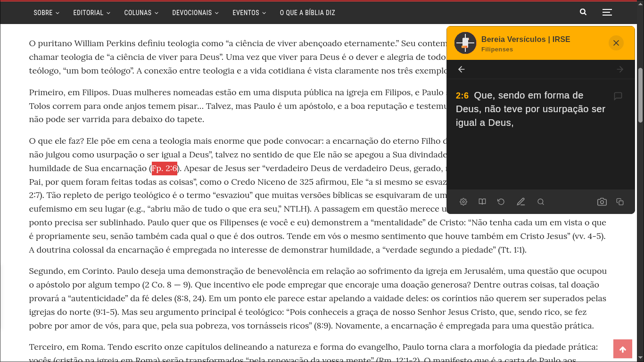Copy the verse using the copy icon
The width and height of the screenshot is (644, 362).
click(x=620, y=201)
